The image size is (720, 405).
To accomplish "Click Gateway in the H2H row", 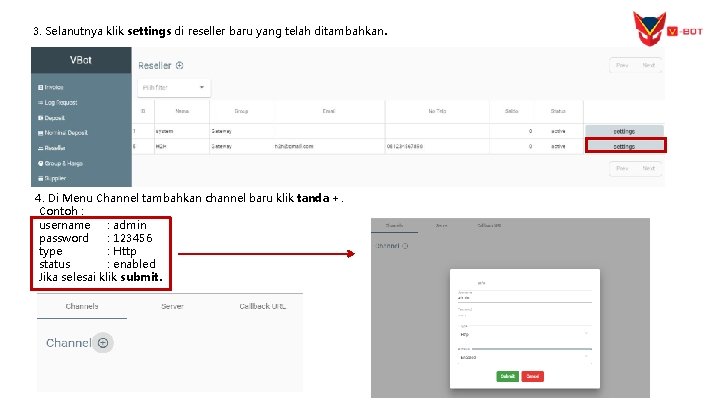I will [x=221, y=146].
